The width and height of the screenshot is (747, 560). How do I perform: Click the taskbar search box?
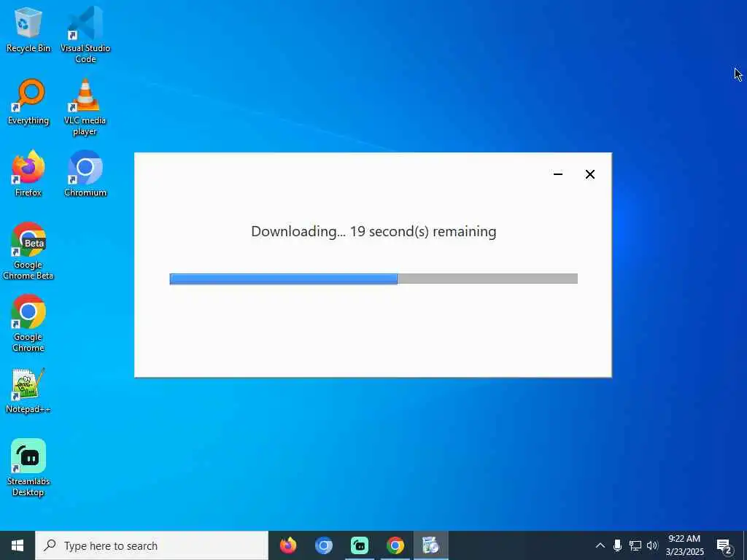point(152,545)
